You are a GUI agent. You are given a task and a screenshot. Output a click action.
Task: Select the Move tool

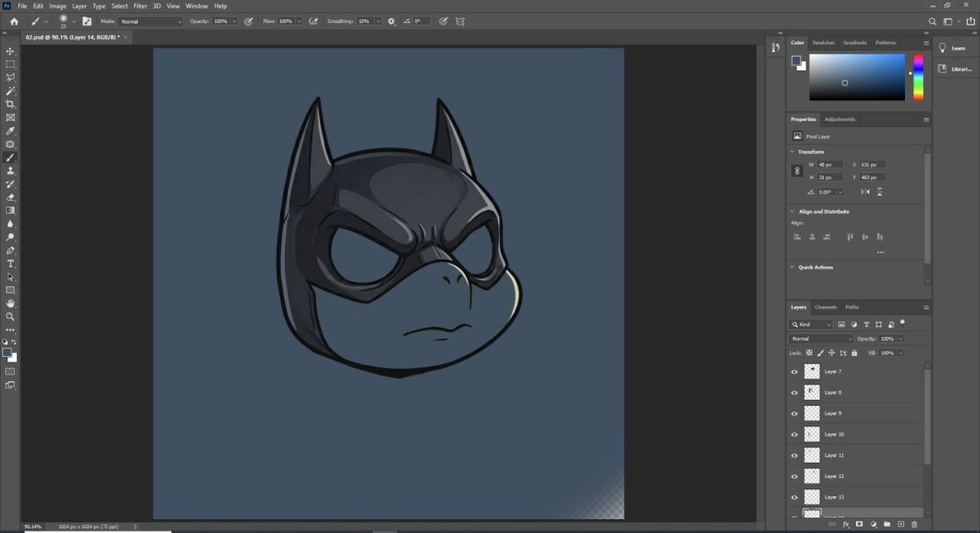(x=11, y=51)
